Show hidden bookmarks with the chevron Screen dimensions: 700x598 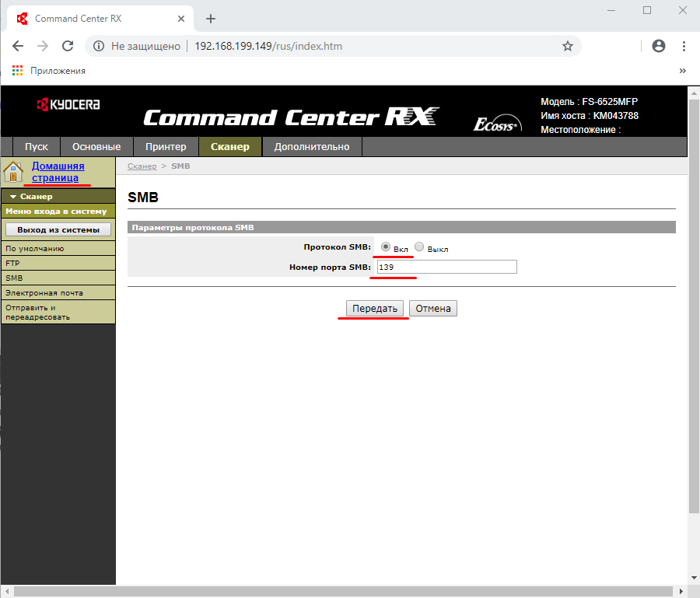pos(683,71)
